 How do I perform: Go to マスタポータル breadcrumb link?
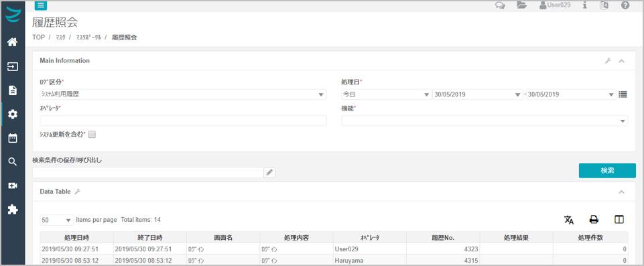[88, 38]
